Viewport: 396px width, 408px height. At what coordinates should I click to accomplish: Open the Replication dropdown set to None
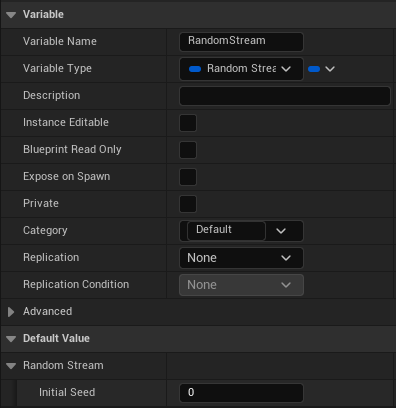click(x=241, y=258)
